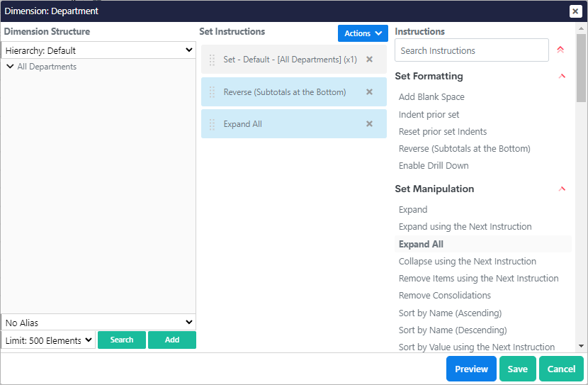Open the Hierarchy: Default dropdown

98,50
